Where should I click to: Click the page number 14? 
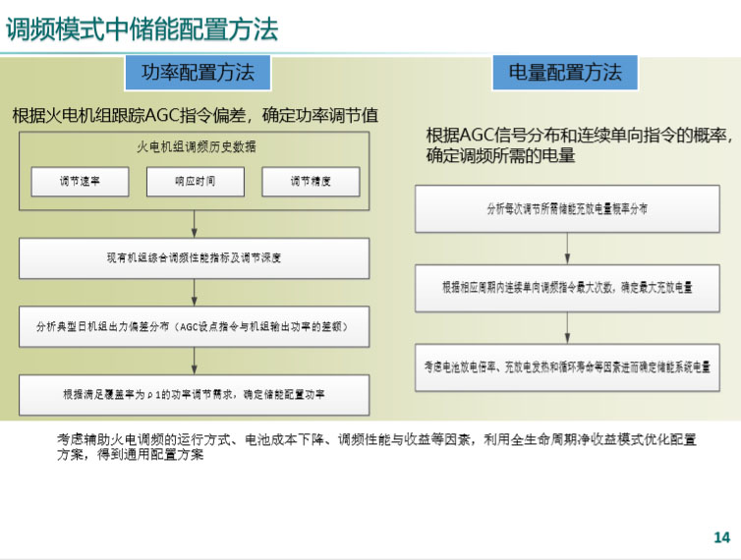[x=720, y=537]
